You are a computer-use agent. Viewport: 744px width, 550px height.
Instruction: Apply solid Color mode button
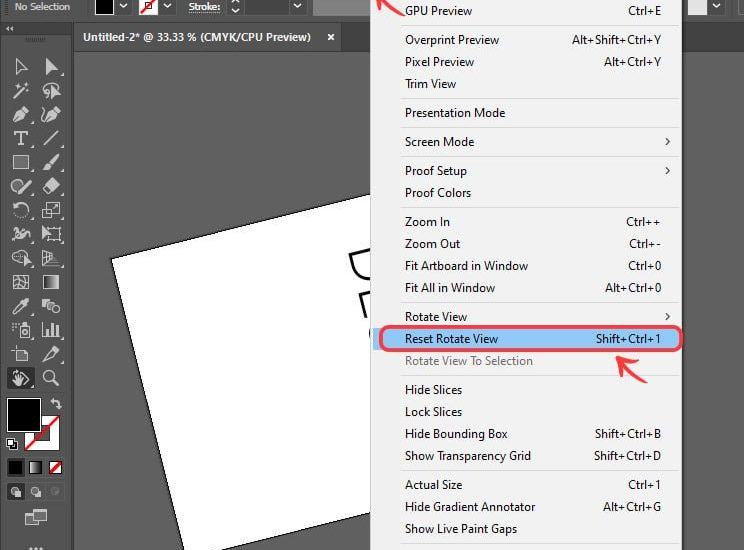click(x=15, y=467)
